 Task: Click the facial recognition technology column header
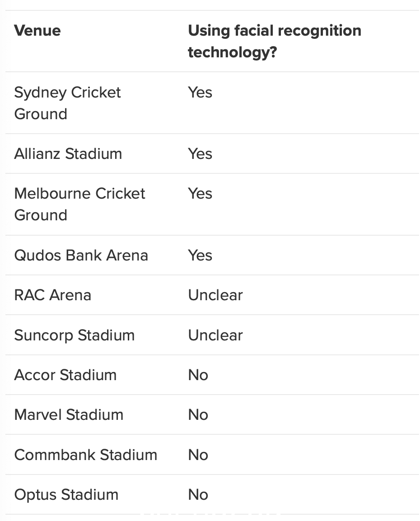coord(275,42)
